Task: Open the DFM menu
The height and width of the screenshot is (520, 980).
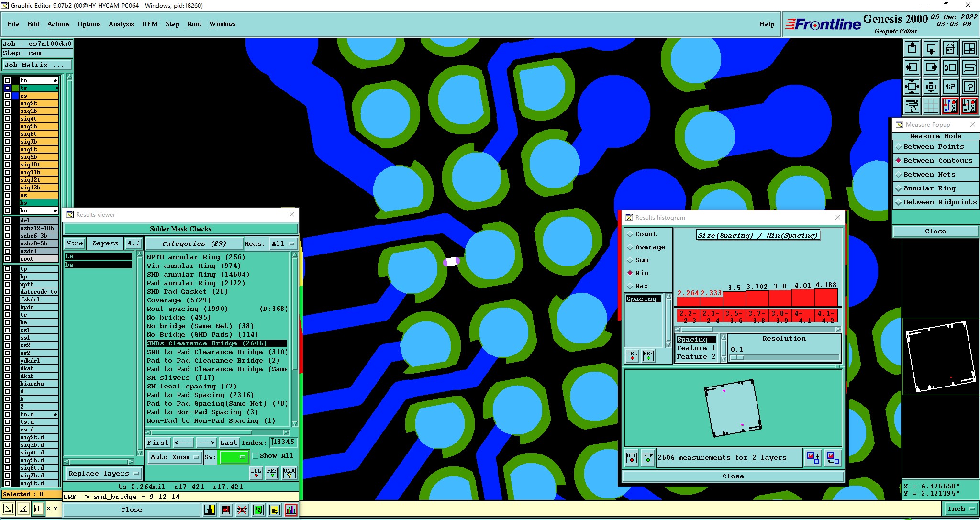Action: click(x=149, y=24)
